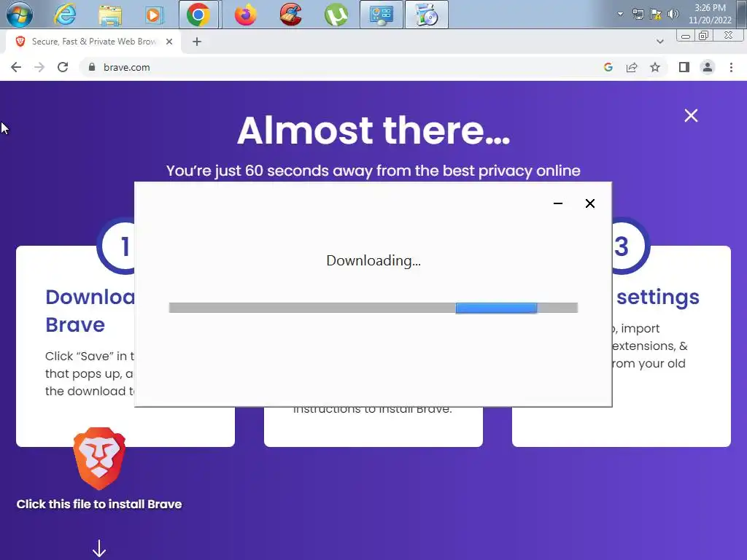Open uTorrent taskbar icon
Screen dimensions: 747x560
[336, 15]
